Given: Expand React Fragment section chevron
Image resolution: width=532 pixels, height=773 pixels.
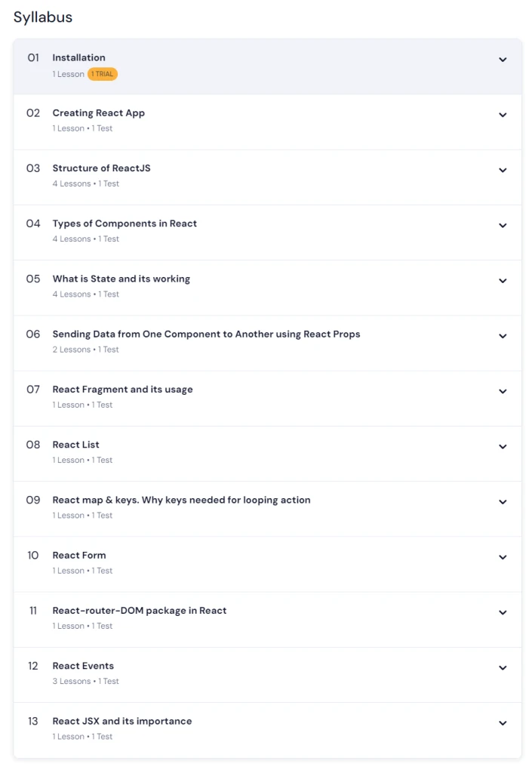Looking at the screenshot, I should 503,391.
